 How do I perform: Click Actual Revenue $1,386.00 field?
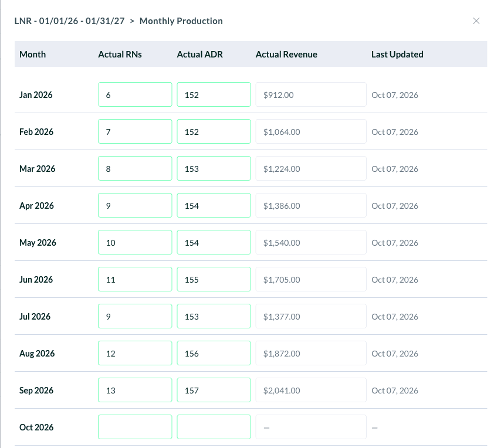311,205
